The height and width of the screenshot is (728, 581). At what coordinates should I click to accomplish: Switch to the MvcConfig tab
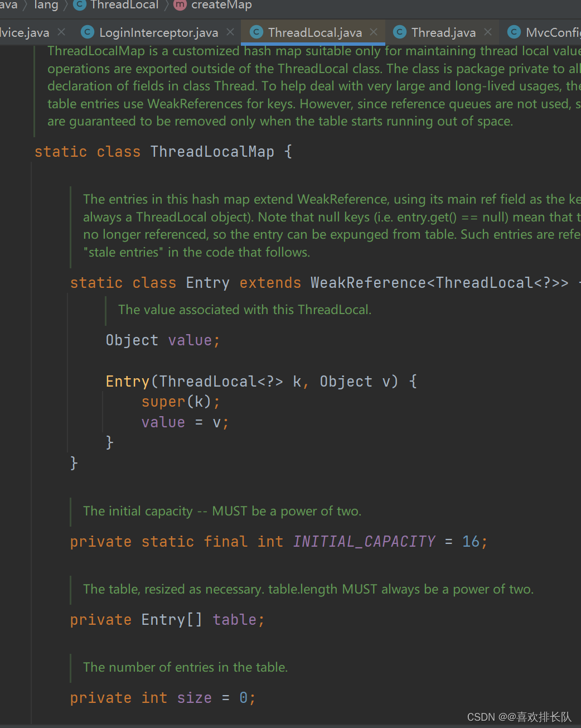[x=549, y=32]
